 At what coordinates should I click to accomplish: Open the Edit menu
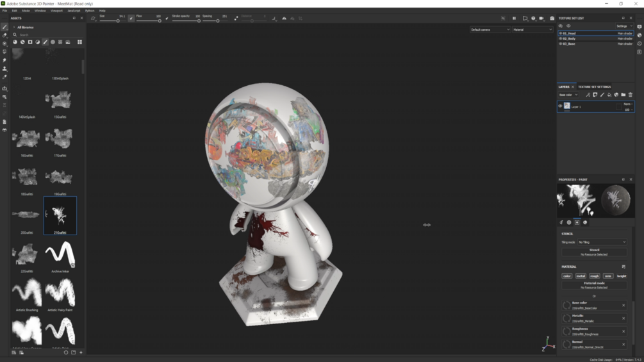[14, 11]
